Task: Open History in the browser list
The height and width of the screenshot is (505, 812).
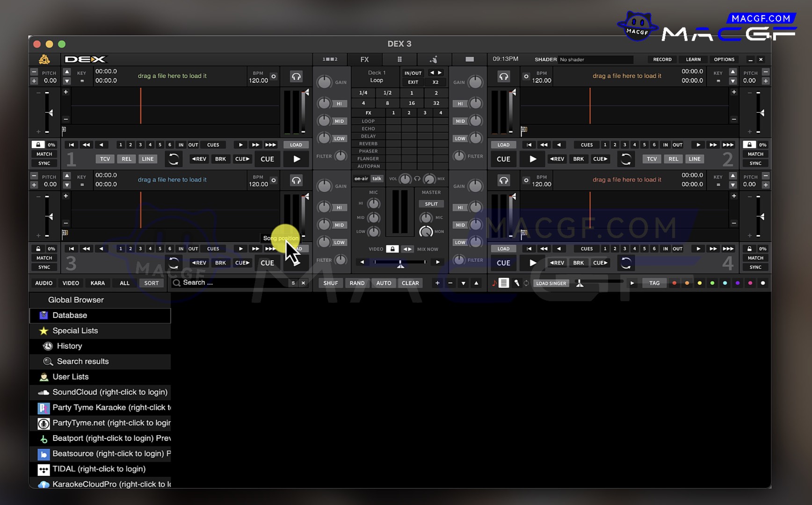Action: point(69,346)
